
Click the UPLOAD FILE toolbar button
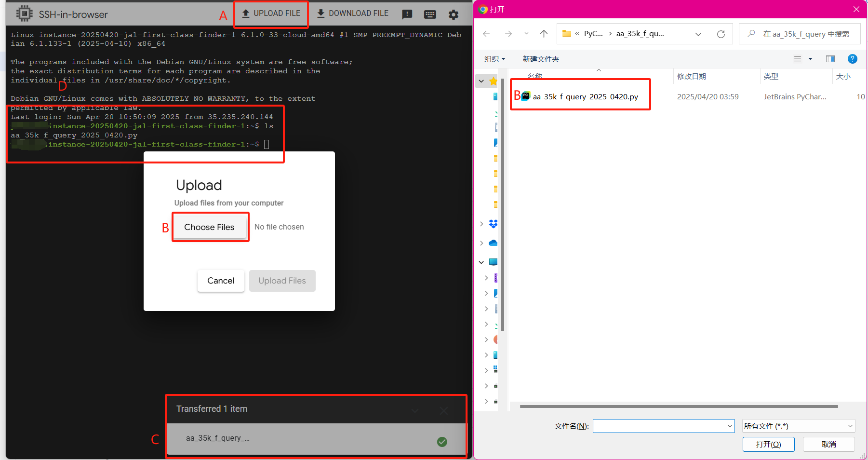(271, 14)
